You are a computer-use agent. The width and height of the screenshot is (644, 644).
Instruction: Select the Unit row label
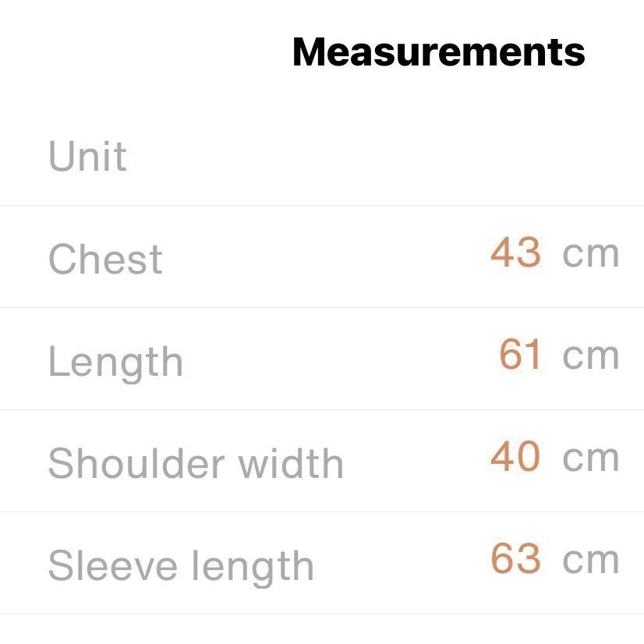(87, 157)
